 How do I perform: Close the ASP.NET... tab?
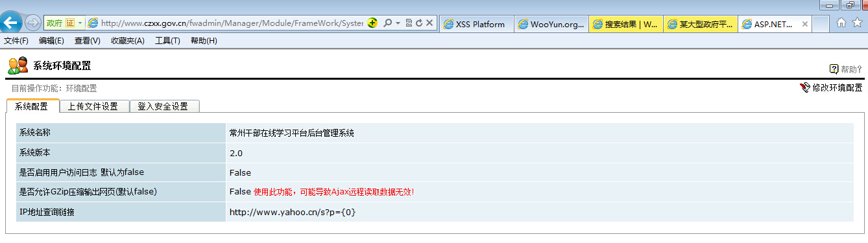point(805,24)
